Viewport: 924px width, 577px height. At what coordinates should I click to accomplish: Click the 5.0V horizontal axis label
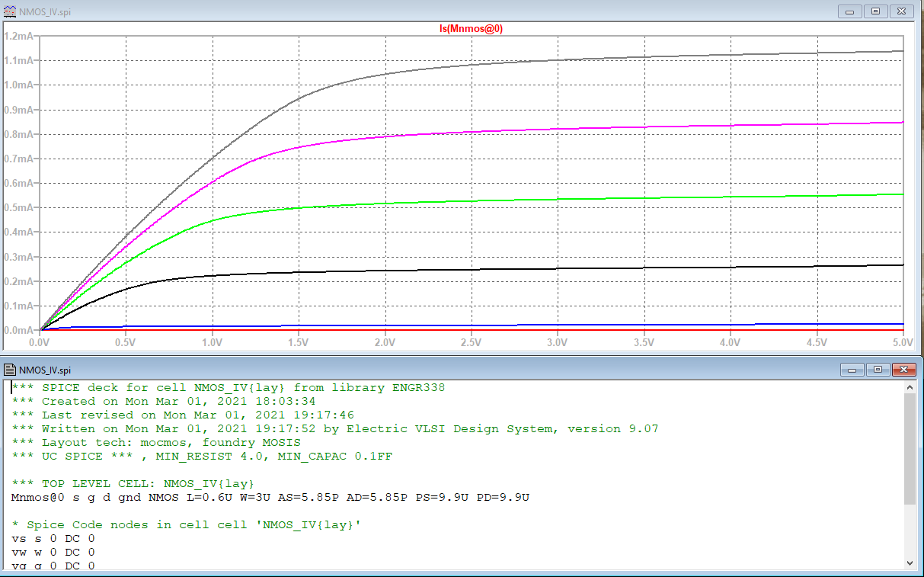(902, 343)
